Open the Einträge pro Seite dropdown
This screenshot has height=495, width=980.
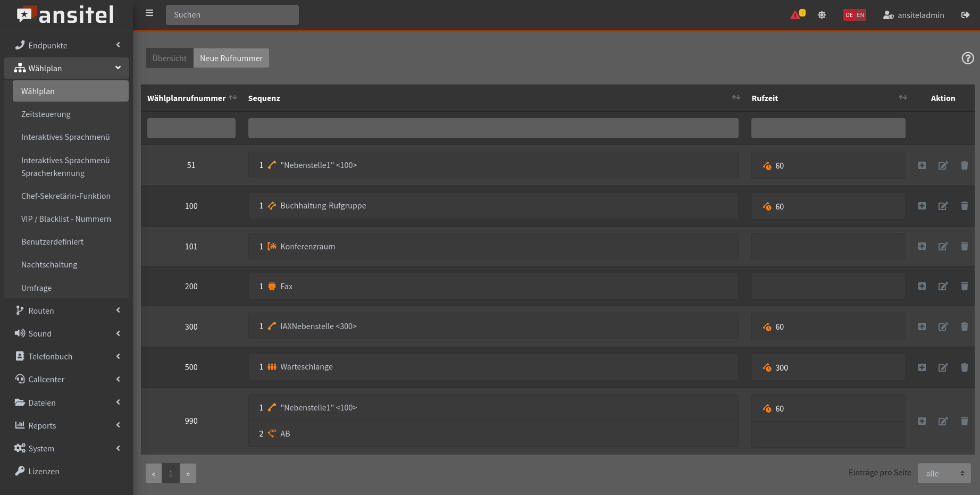click(944, 473)
